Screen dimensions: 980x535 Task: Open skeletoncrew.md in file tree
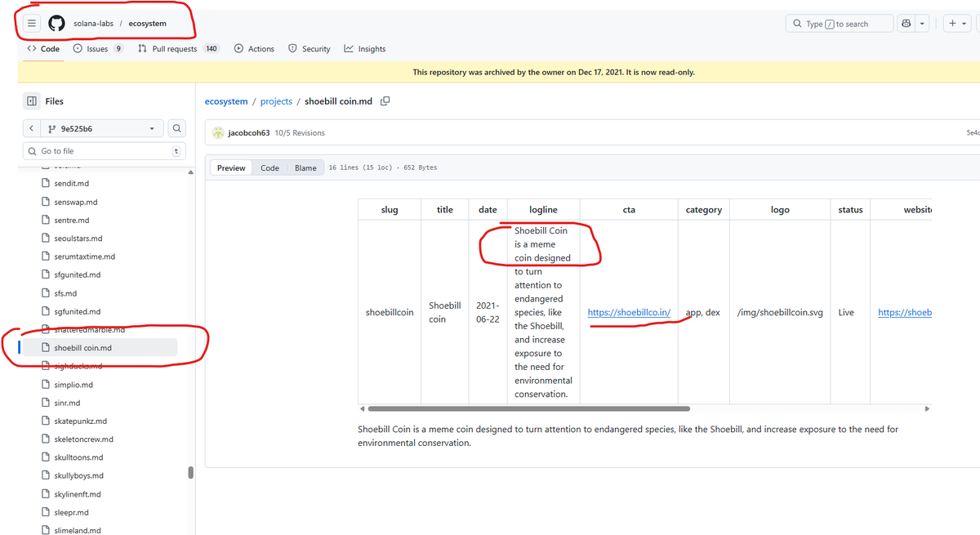click(83, 439)
